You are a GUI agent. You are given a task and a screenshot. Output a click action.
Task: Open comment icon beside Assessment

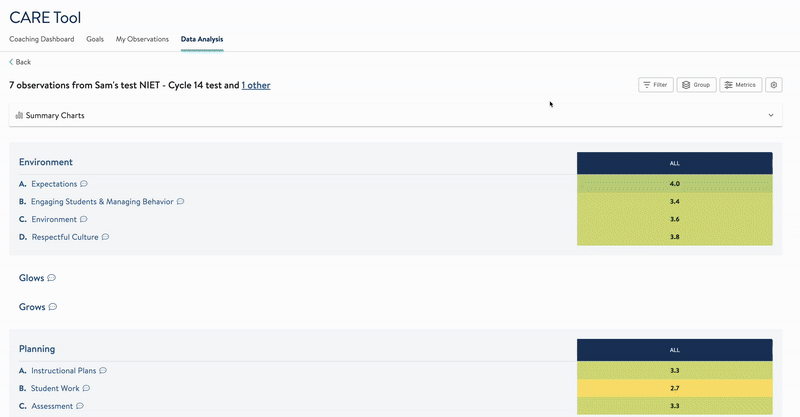[x=80, y=406]
